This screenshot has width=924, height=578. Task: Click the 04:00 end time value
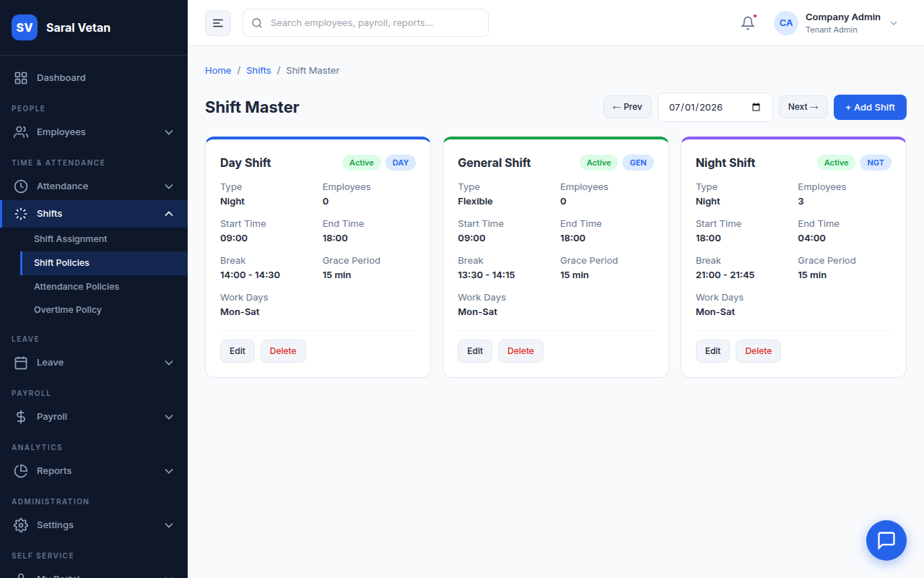click(811, 238)
